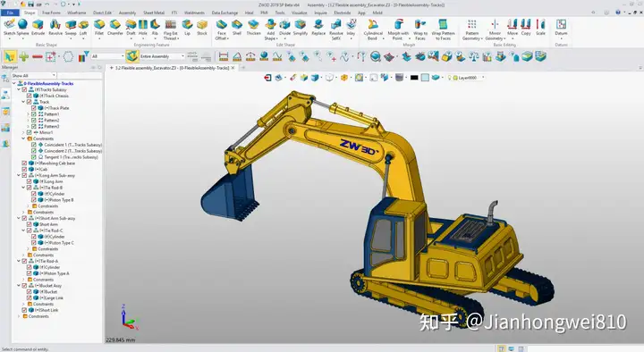The image size is (644, 352).
Task: Open the Data Exchange tab
Action: [x=225, y=13]
